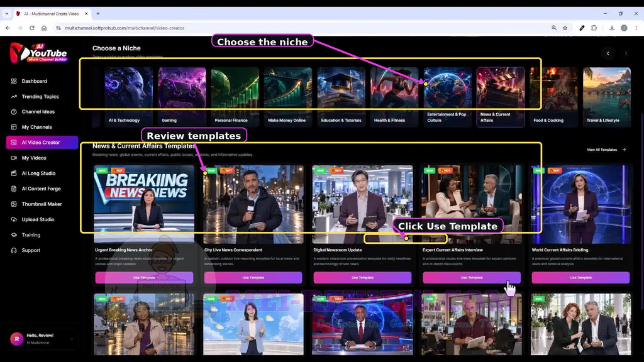This screenshot has width=644, height=362.
Task: Open My Channels menu item
Action: point(37,127)
